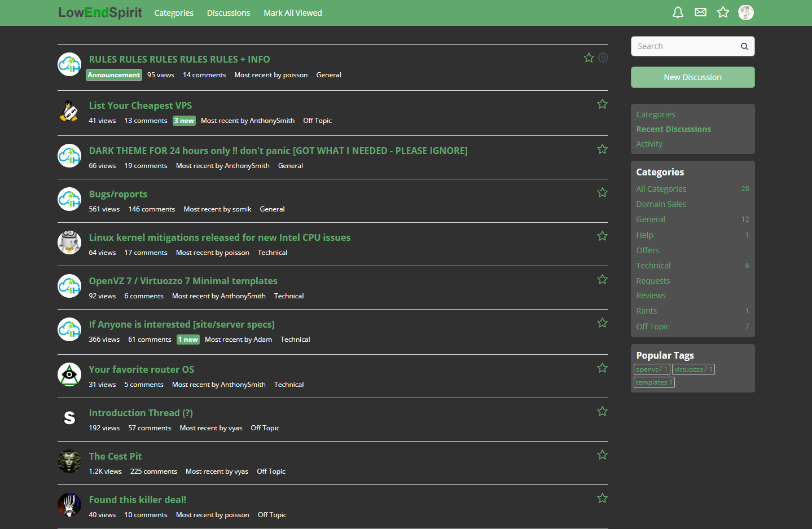
Task: Open OpenVZ 7 / Virtuozzo 7 Minimal templates title
Action: [x=183, y=281]
